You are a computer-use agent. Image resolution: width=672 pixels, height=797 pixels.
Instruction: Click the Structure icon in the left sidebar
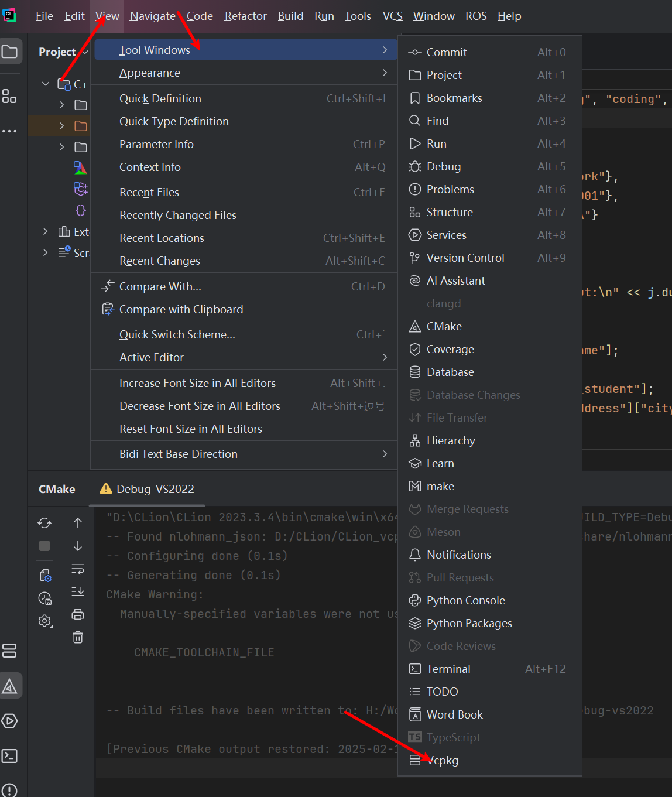click(x=10, y=96)
